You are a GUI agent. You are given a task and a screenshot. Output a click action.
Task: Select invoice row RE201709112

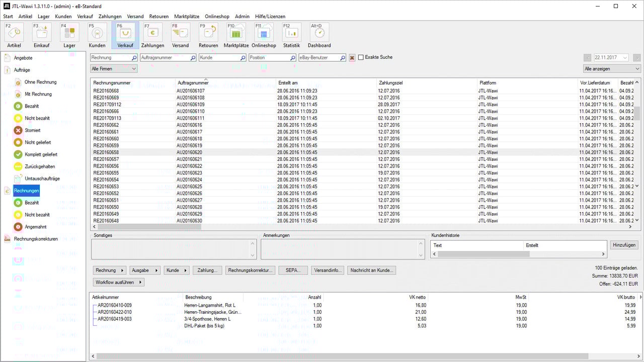362,105
